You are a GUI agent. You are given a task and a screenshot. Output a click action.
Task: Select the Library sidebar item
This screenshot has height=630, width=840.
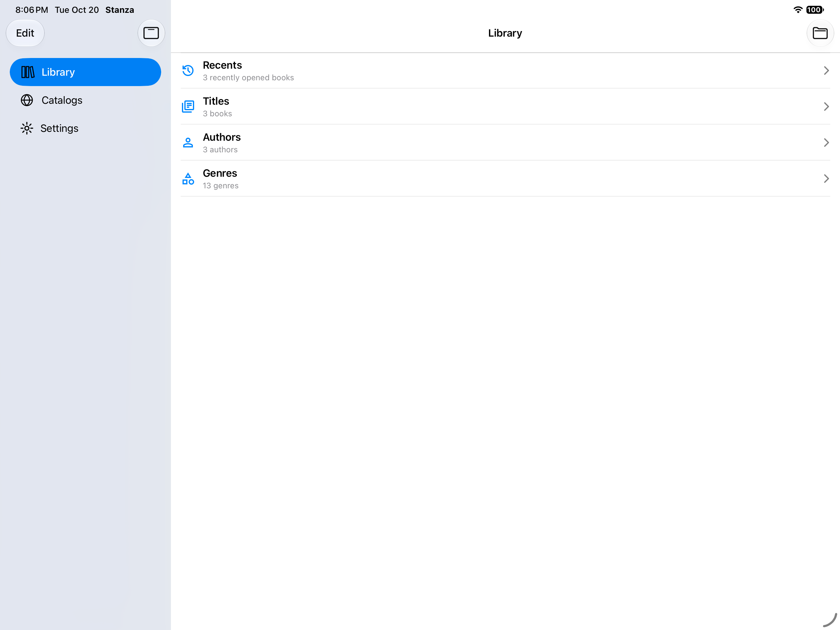click(x=85, y=72)
